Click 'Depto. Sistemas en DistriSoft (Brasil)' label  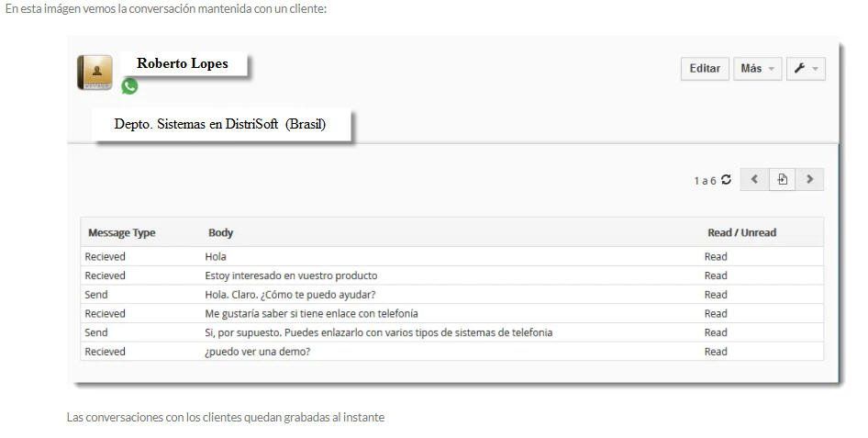[x=220, y=124]
